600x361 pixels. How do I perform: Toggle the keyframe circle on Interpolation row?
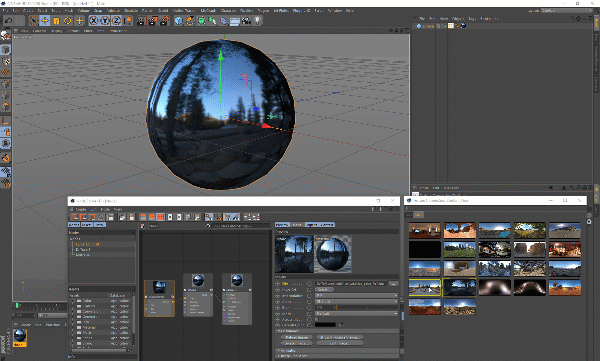coord(309,296)
